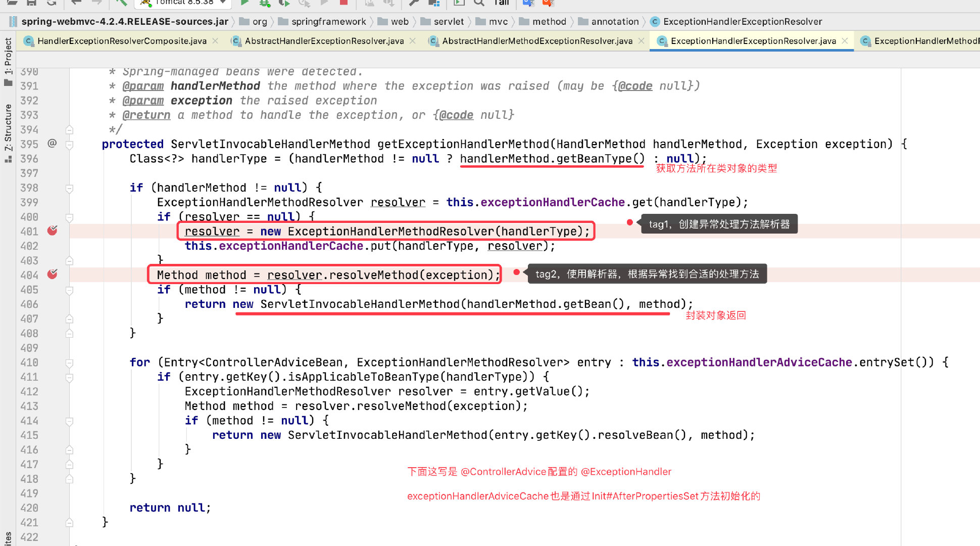
Task: Click exceptionHandlerAdviceCache on line 410
Action: coord(759,362)
